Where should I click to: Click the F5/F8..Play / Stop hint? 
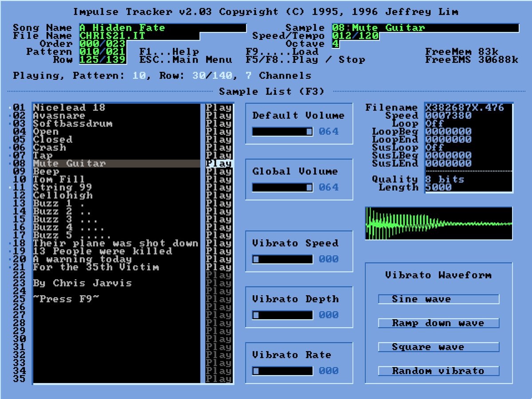pyautogui.click(x=305, y=60)
